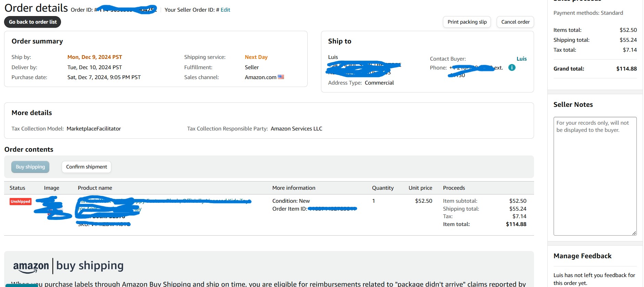Click the Fulfillment value Seller
The width and height of the screenshot is (644, 287).
pyautogui.click(x=252, y=67)
